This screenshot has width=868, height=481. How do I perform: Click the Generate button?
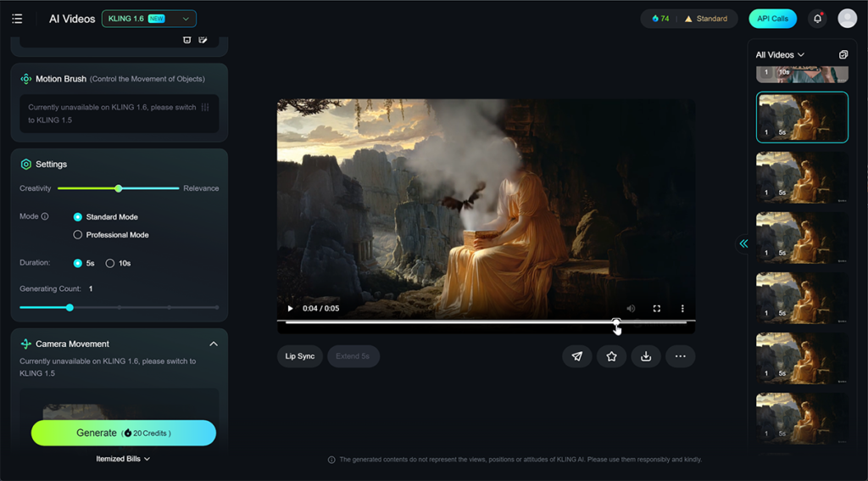point(124,433)
